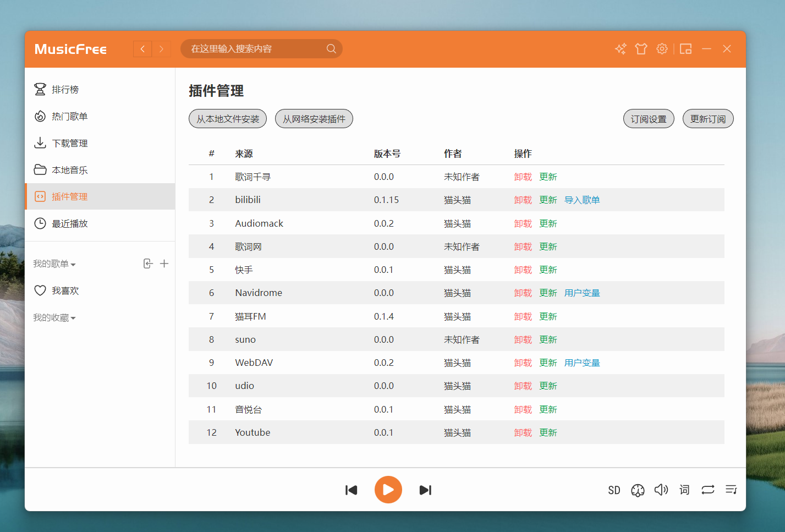The width and height of the screenshot is (785, 532).
Task: Open 排行榜 in the sidebar
Action: tap(65, 89)
